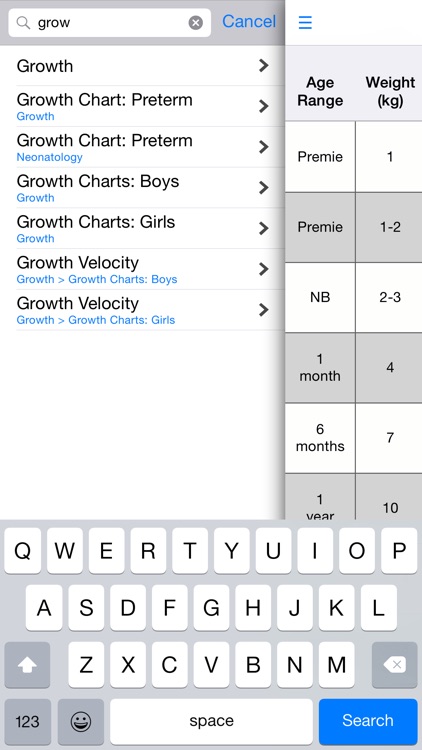The height and width of the screenshot is (750, 422).
Task: Tap the Q key on keyboard
Action: [22, 551]
